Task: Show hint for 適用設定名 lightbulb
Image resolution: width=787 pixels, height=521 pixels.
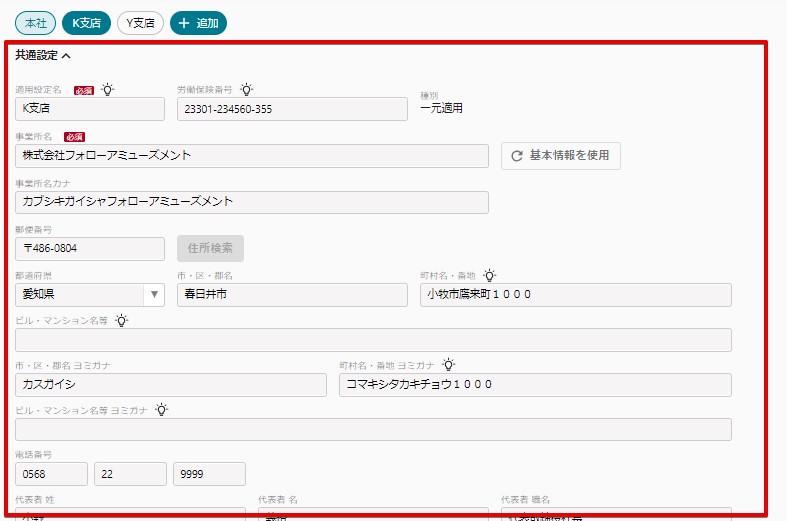Action: (107, 90)
